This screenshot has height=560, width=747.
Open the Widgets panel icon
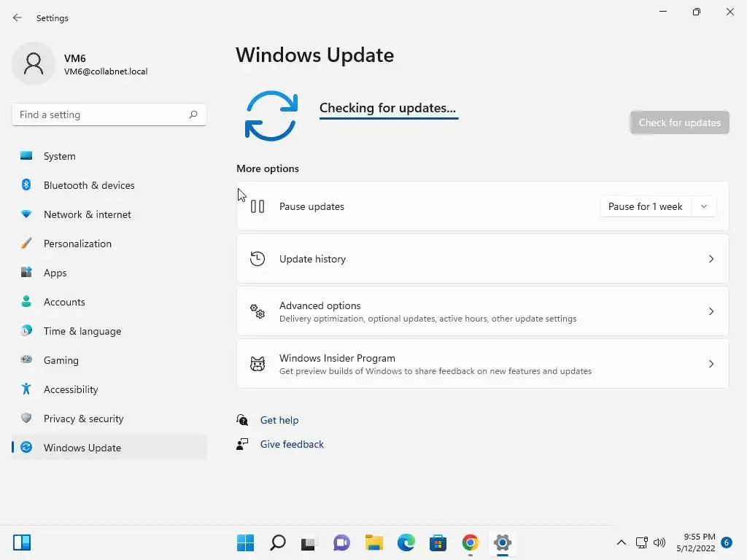[22, 542]
